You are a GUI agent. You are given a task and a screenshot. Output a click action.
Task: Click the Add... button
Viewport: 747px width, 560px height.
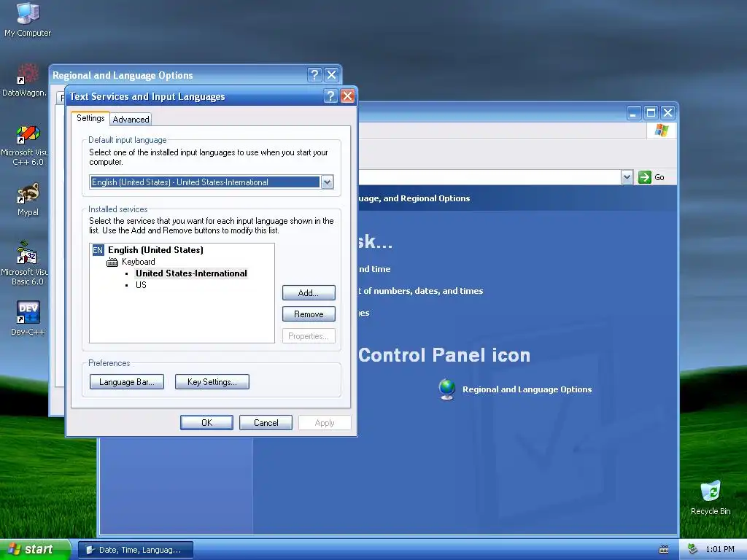[x=309, y=293]
